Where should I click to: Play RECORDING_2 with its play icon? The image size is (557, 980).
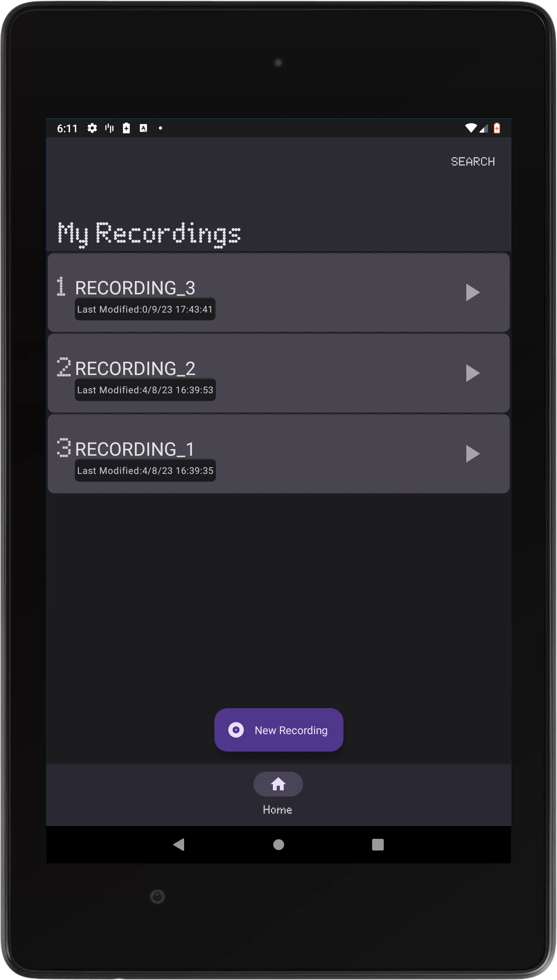473,373
